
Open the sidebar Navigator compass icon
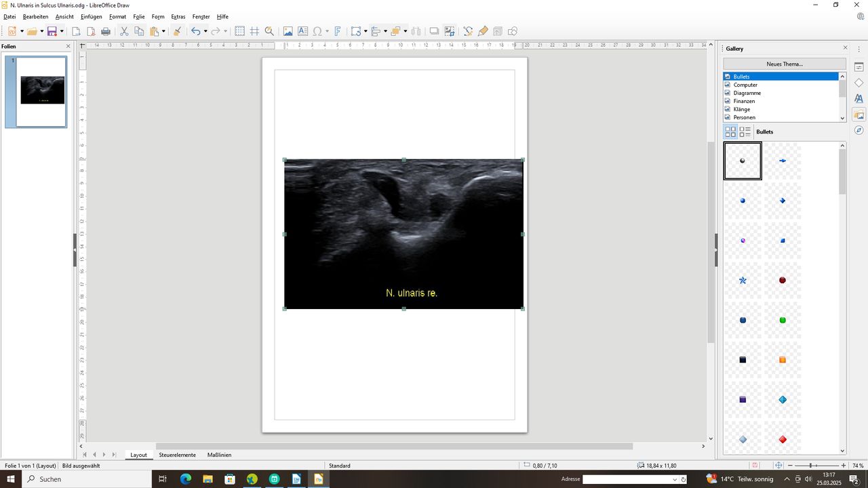(x=859, y=130)
